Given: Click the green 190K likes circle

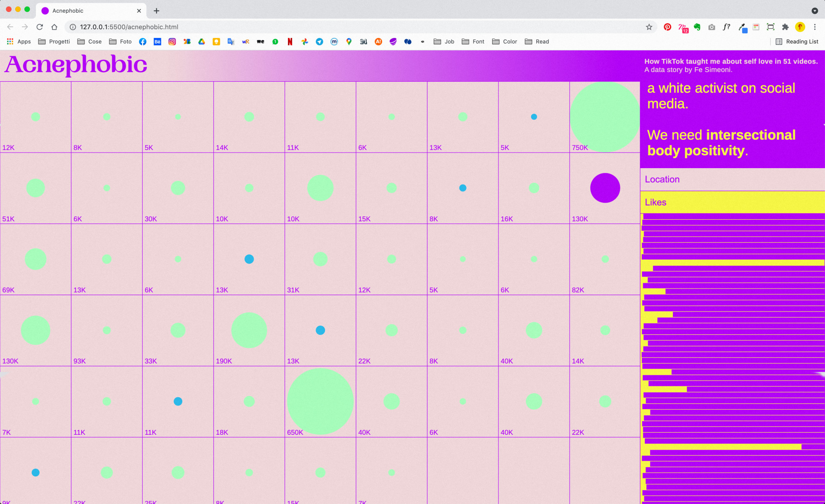Looking at the screenshot, I should [x=249, y=330].
